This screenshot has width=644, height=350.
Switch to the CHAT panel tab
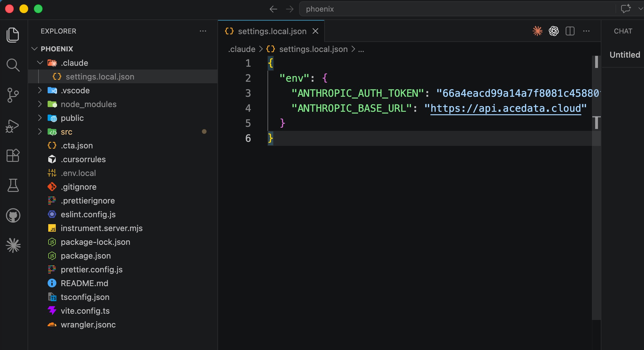click(x=623, y=31)
